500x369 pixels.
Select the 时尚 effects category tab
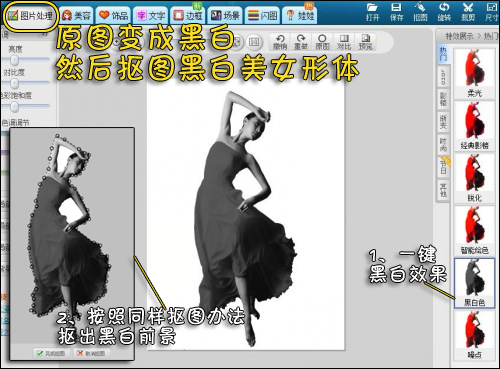point(443,145)
